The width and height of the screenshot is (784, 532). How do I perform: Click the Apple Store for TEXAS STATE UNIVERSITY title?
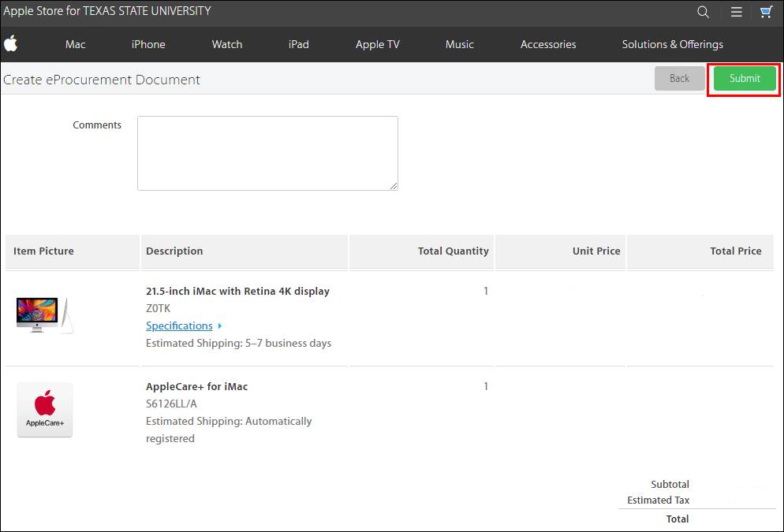pos(107,11)
